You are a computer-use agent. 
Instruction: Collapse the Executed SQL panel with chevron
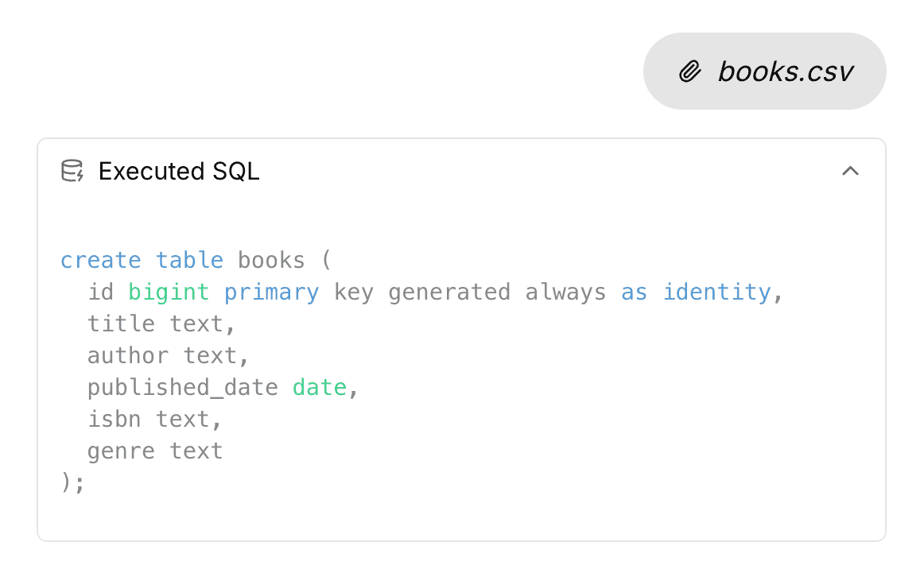tap(850, 171)
